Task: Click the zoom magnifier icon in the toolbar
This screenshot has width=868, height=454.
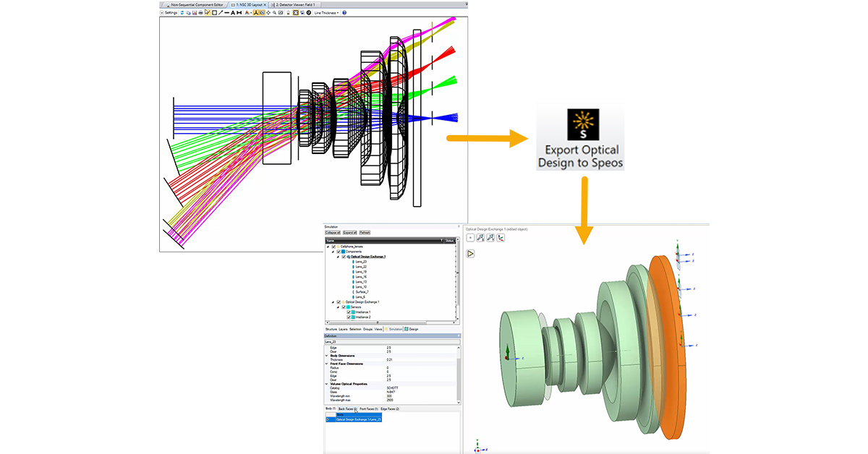Action: point(273,12)
